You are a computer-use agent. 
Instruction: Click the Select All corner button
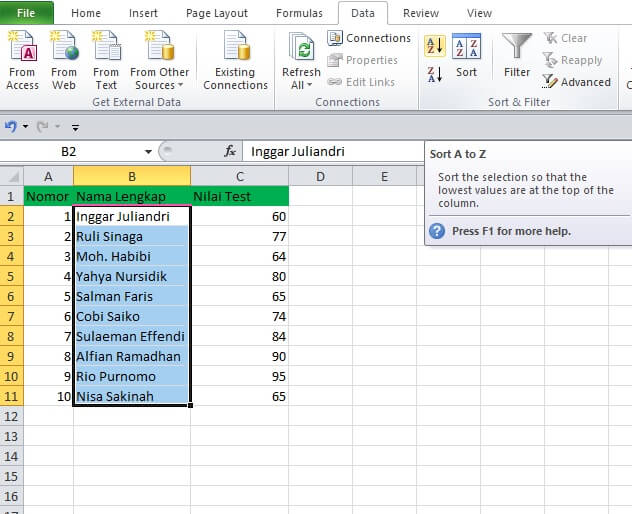pos(12,176)
